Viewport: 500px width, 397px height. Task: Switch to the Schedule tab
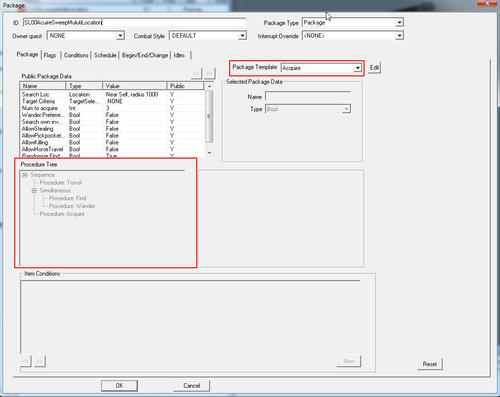[x=105, y=55]
